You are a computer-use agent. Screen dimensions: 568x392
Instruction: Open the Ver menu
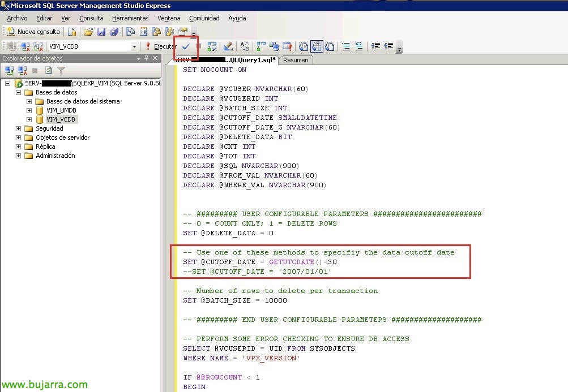(x=66, y=18)
